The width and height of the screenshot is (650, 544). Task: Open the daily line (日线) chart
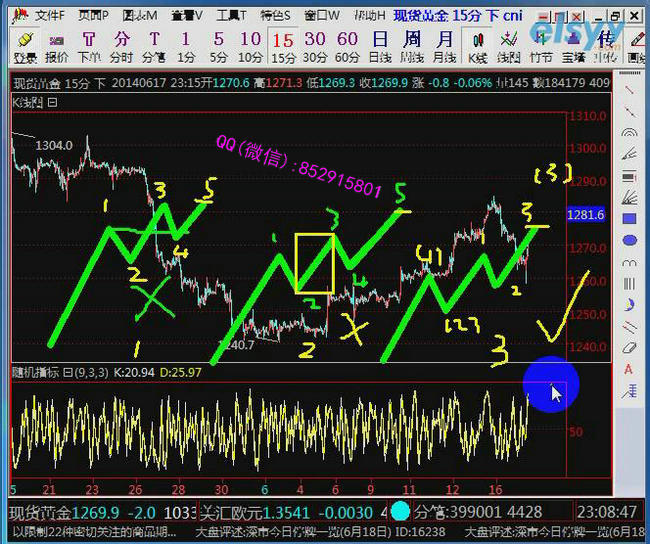click(379, 45)
